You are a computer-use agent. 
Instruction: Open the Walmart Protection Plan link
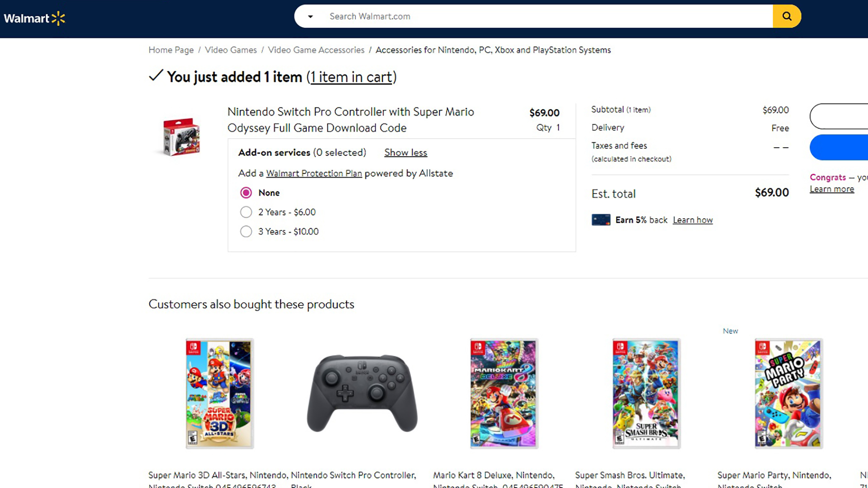click(x=314, y=174)
